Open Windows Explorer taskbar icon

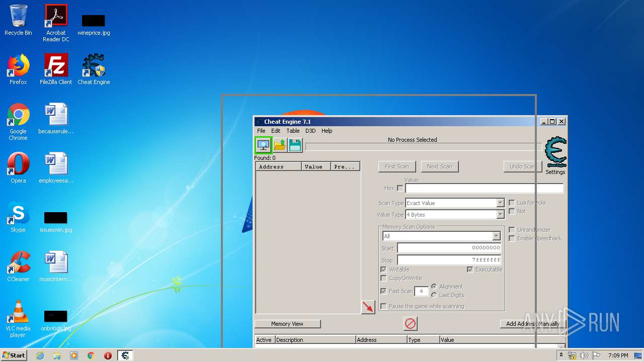pyautogui.click(x=57, y=355)
